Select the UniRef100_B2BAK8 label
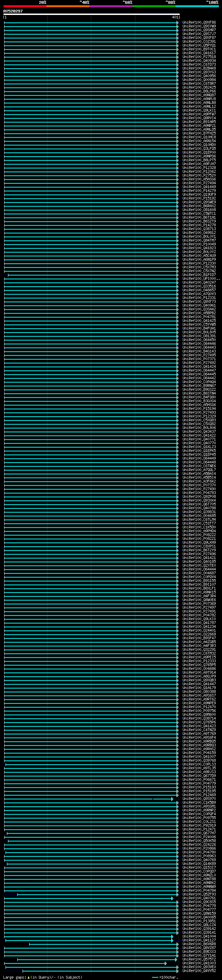The image size is (222, 980). click(199, 68)
